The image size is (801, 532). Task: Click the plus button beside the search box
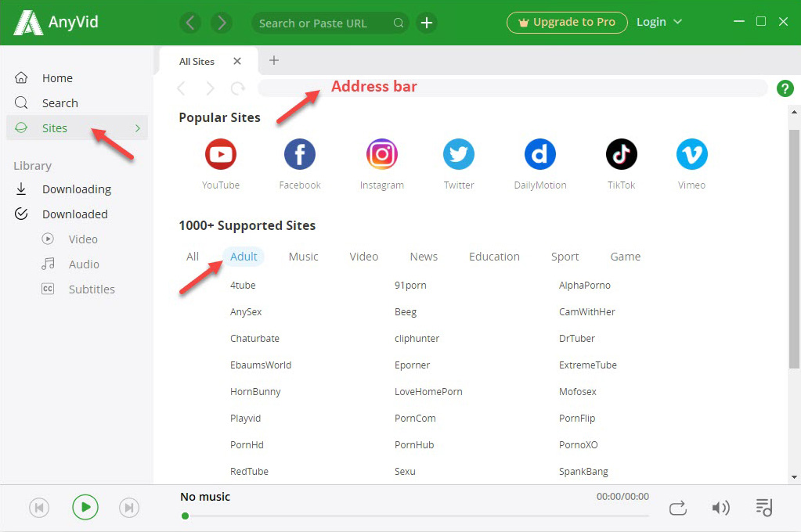[427, 23]
